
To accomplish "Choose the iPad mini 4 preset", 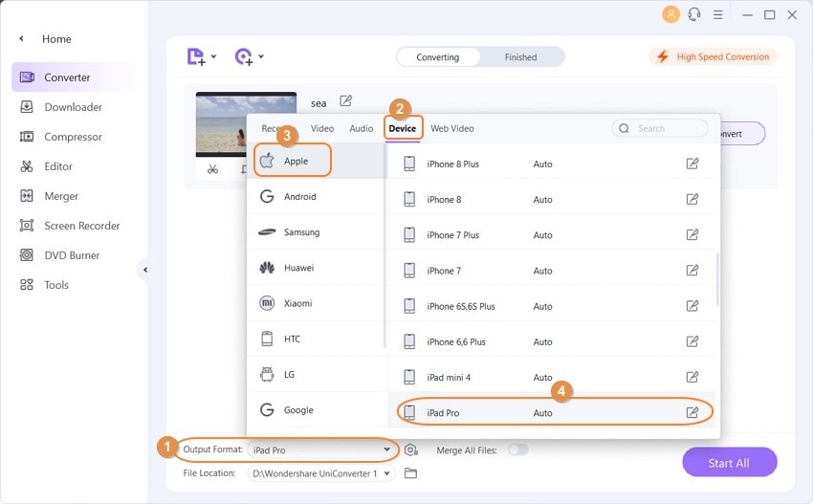I will [552, 378].
